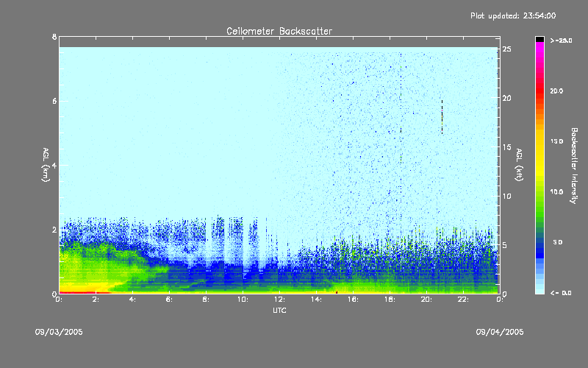Image resolution: width=588 pixels, height=368 pixels.
Task: Click the 'Ceilometer Backscatter' plot title
Action: [279, 31]
